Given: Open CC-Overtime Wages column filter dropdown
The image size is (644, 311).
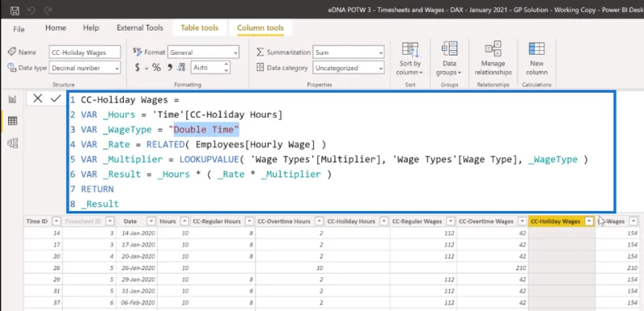Looking at the screenshot, I should 522,222.
